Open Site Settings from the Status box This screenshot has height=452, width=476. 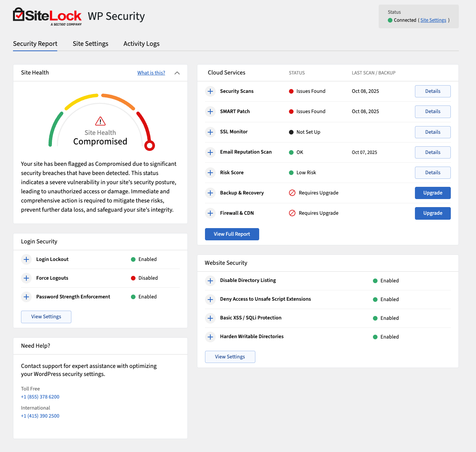coord(433,20)
